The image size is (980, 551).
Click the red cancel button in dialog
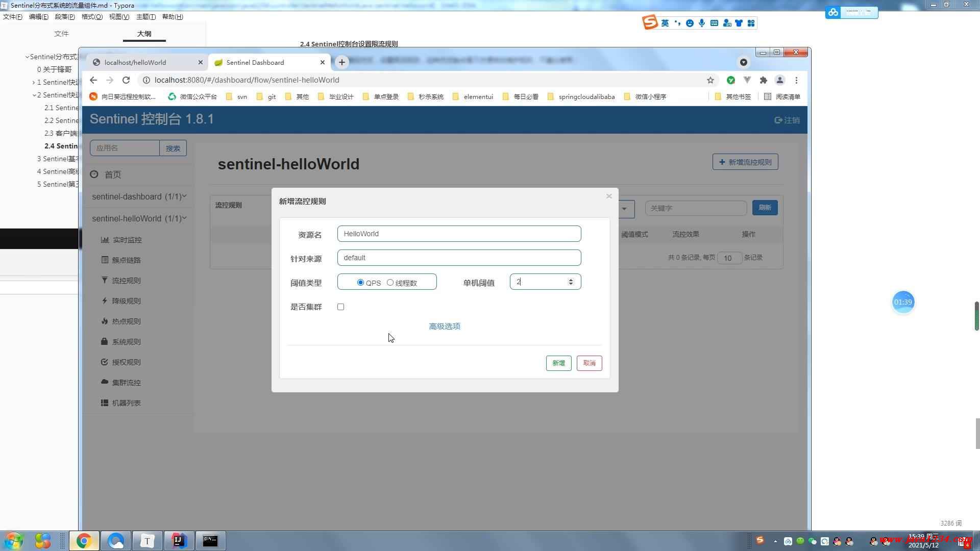click(x=589, y=363)
